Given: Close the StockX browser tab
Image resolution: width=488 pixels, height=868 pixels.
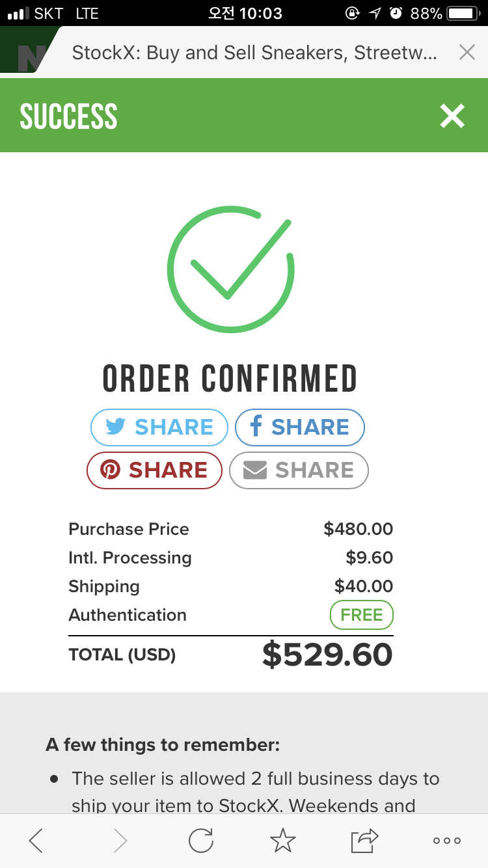Looking at the screenshot, I should point(467,53).
